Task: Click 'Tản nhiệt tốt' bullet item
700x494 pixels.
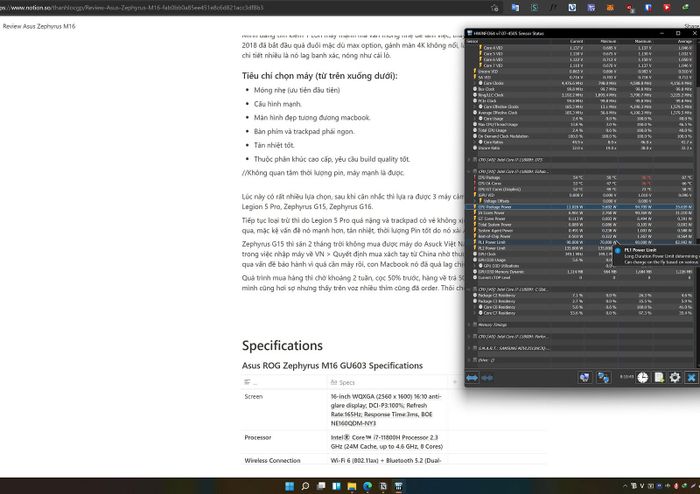Action: point(274,145)
